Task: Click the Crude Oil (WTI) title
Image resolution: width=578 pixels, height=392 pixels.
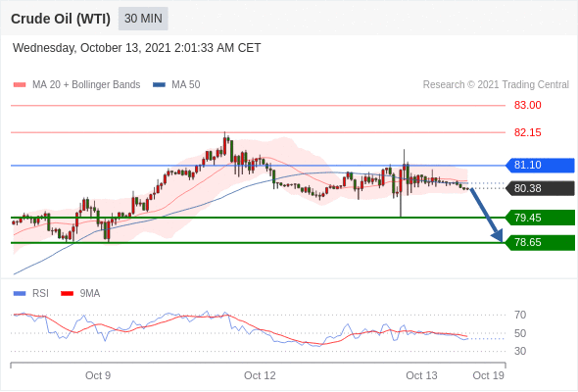Action: [x=61, y=19]
